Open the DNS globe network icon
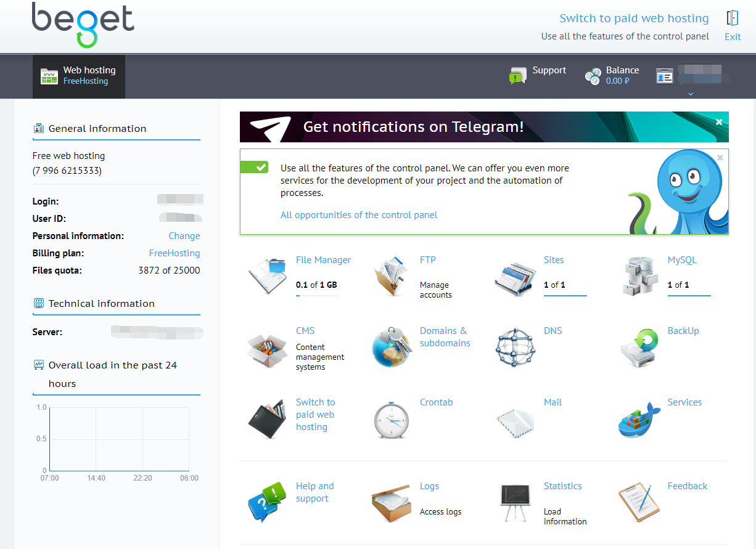The height and width of the screenshot is (549, 756). pyautogui.click(x=515, y=348)
